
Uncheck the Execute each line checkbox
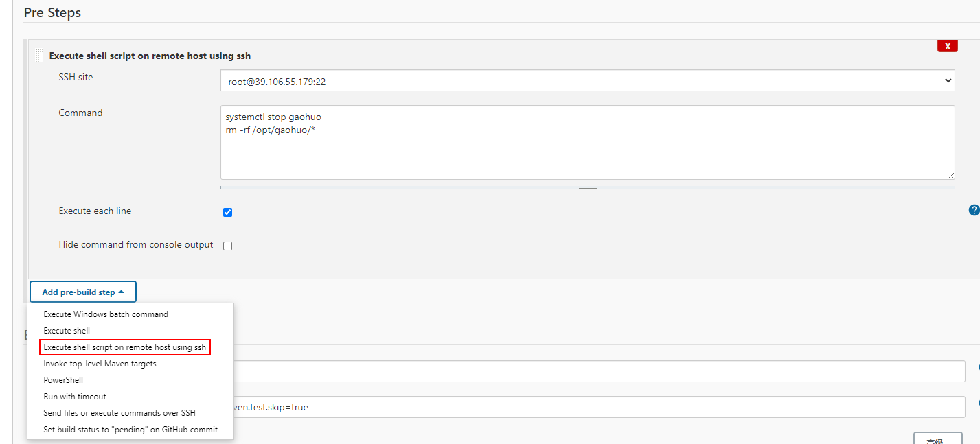[228, 212]
